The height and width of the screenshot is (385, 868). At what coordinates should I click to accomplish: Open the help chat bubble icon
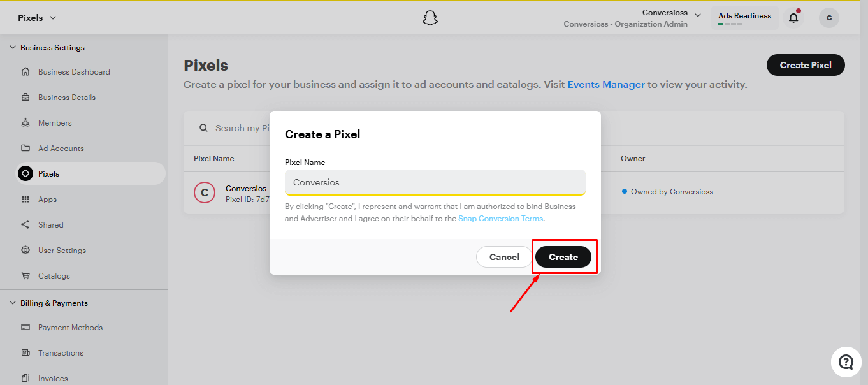point(846,362)
